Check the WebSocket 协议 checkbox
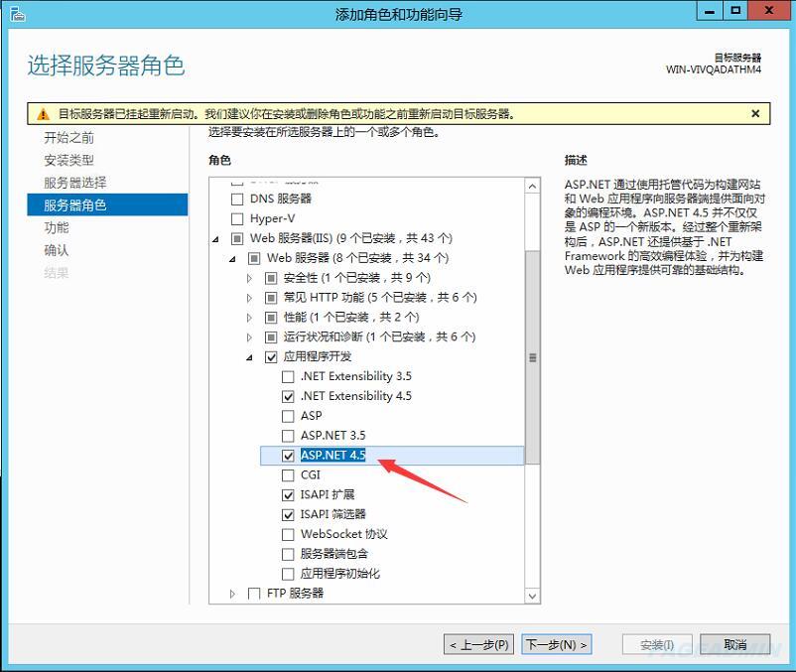 [x=288, y=534]
